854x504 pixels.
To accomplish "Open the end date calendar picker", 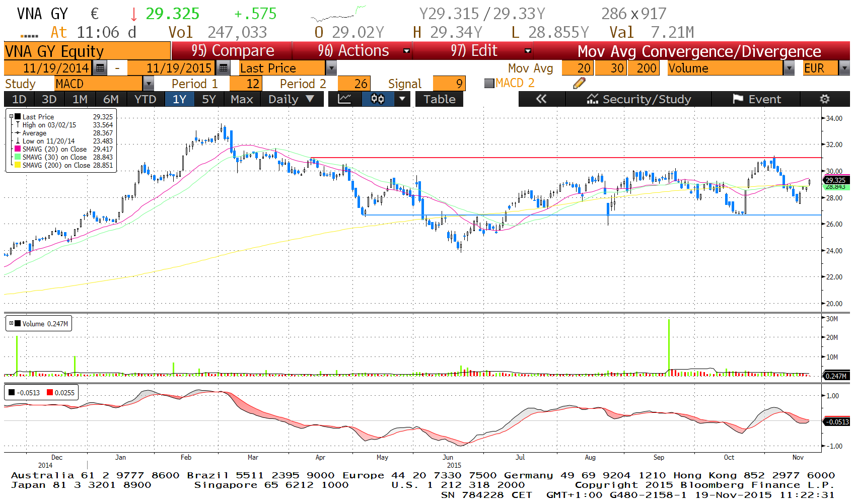I will (x=223, y=68).
